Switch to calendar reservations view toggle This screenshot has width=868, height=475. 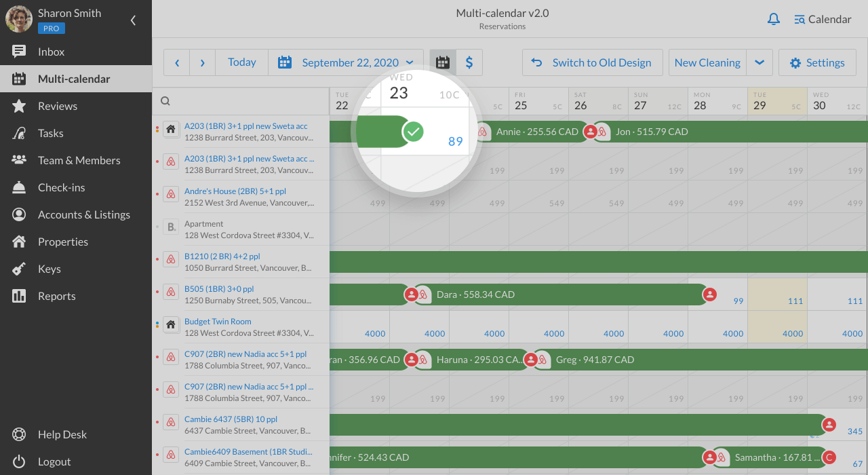443,62
